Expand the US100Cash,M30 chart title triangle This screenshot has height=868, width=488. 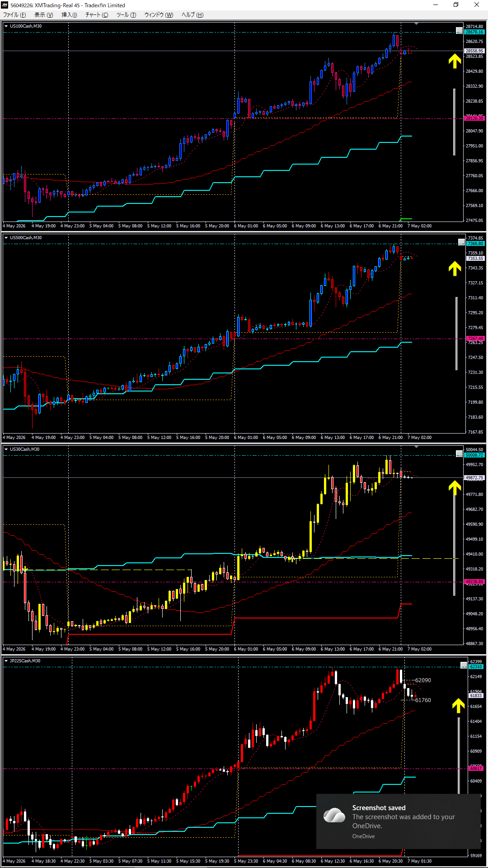point(6,26)
